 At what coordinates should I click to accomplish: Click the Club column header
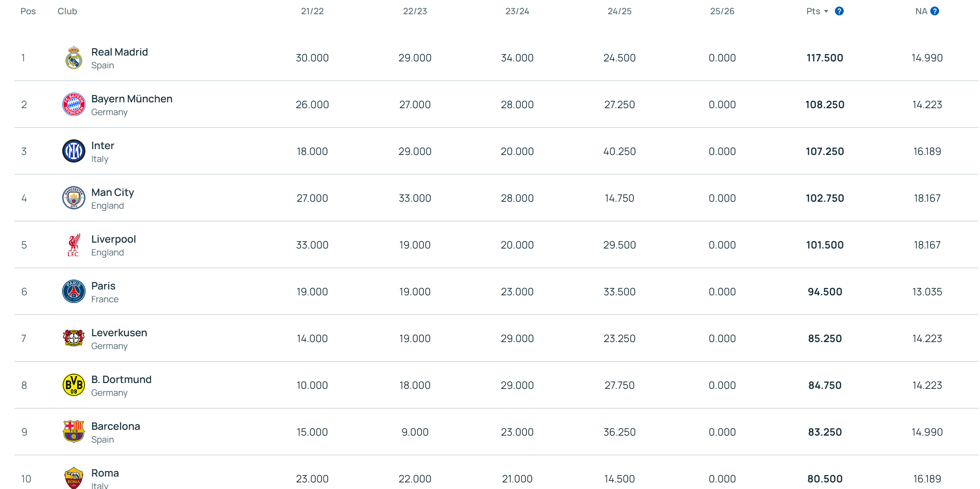tap(67, 11)
